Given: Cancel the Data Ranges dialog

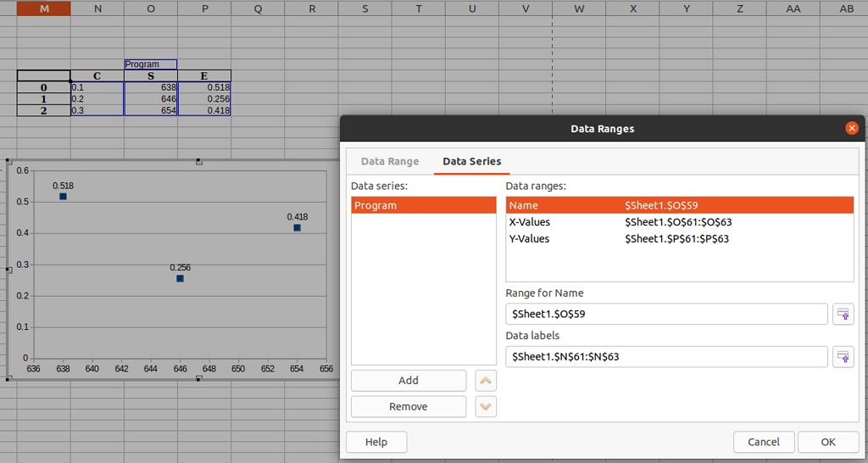Looking at the screenshot, I should click(764, 442).
